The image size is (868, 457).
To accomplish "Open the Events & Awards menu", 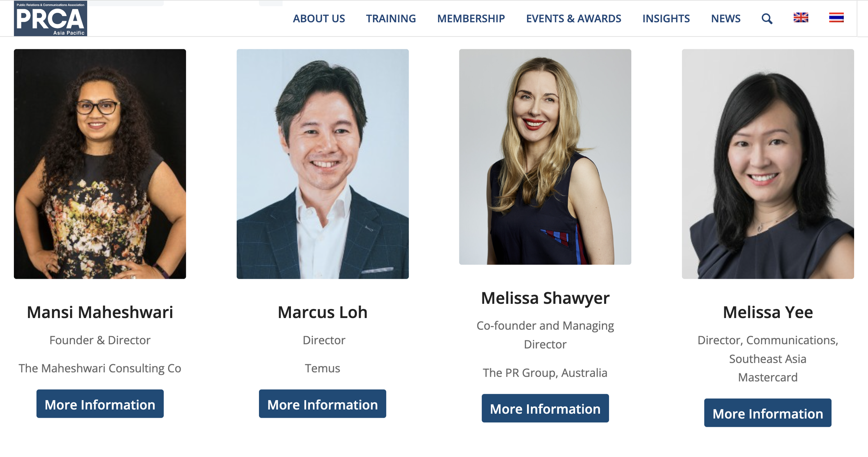I will (574, 18).
